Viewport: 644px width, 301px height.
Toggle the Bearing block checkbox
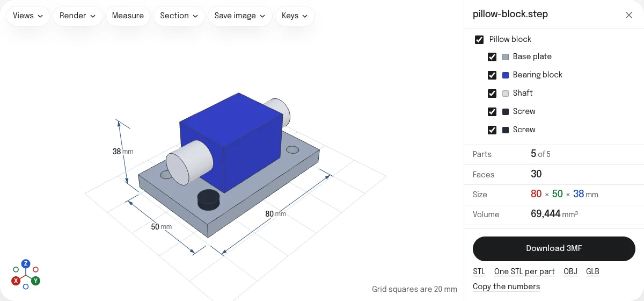[492, 75]
